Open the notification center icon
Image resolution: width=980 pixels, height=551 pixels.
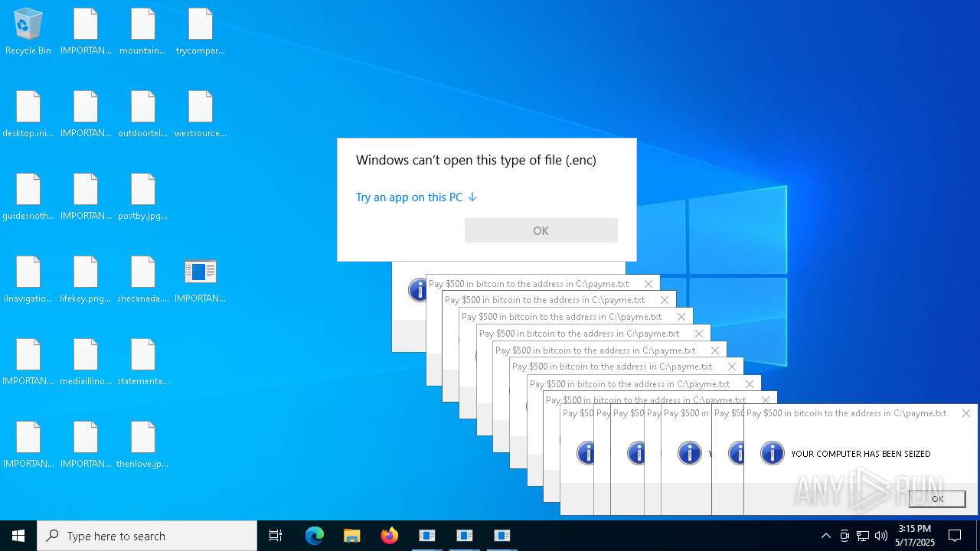[955, 536]
